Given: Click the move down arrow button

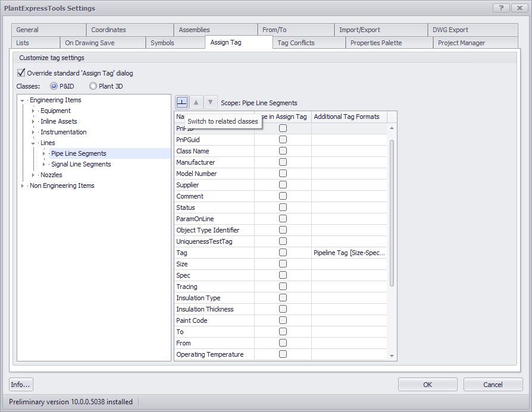Looking at the screenshot, I should coord(210,102).
